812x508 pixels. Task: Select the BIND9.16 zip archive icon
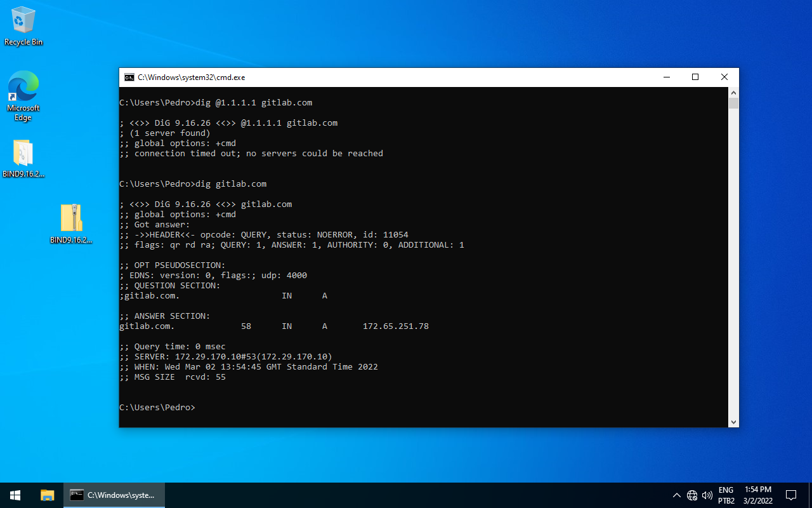click(72, 224)
